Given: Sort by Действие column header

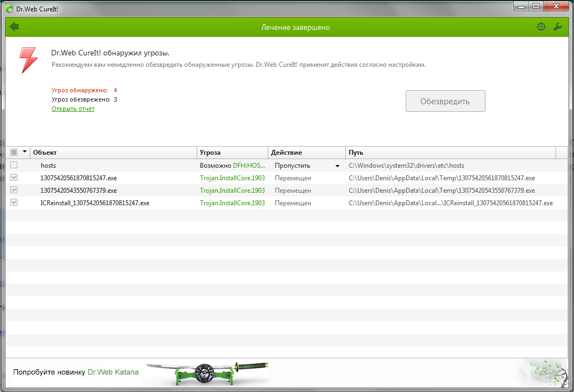Looking at the screenshot, I should click(307, 153).
